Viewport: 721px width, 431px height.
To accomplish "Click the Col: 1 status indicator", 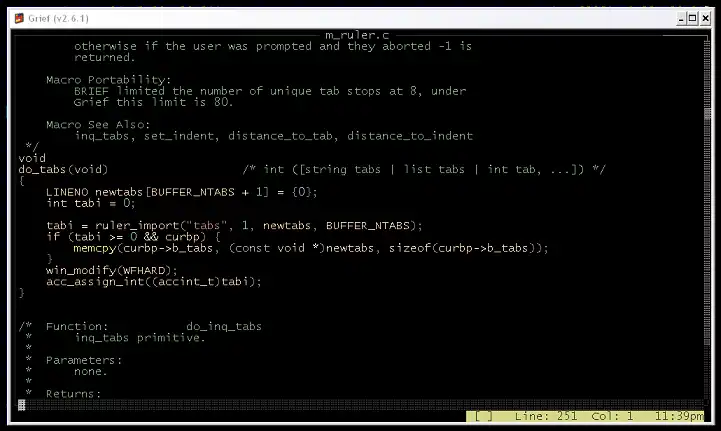I will [612, 416].
